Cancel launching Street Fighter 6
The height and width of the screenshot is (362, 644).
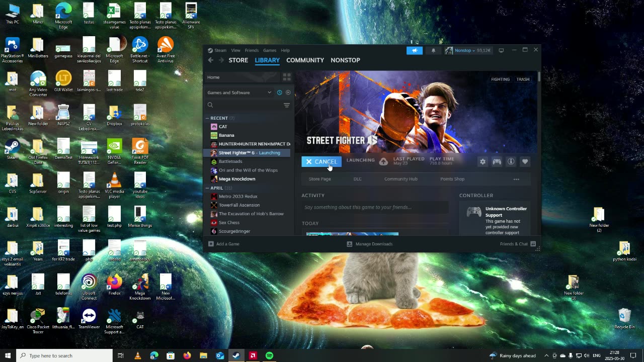click(321, 161)
